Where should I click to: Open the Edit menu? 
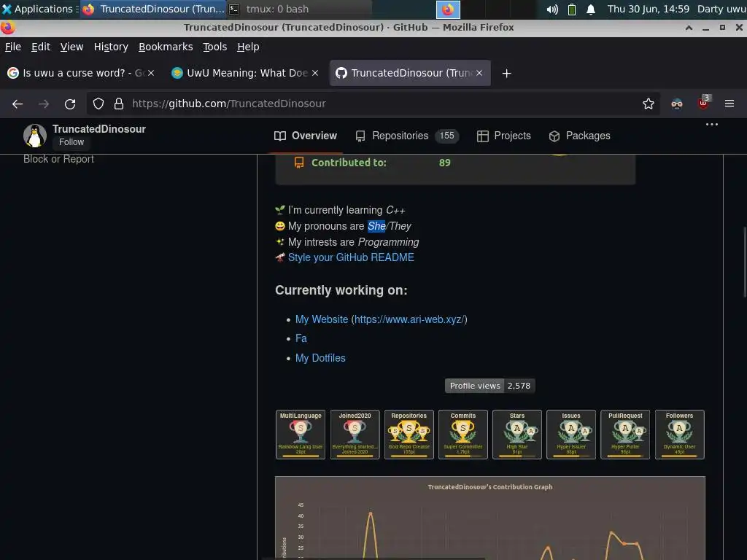click(x=41, y=47)
